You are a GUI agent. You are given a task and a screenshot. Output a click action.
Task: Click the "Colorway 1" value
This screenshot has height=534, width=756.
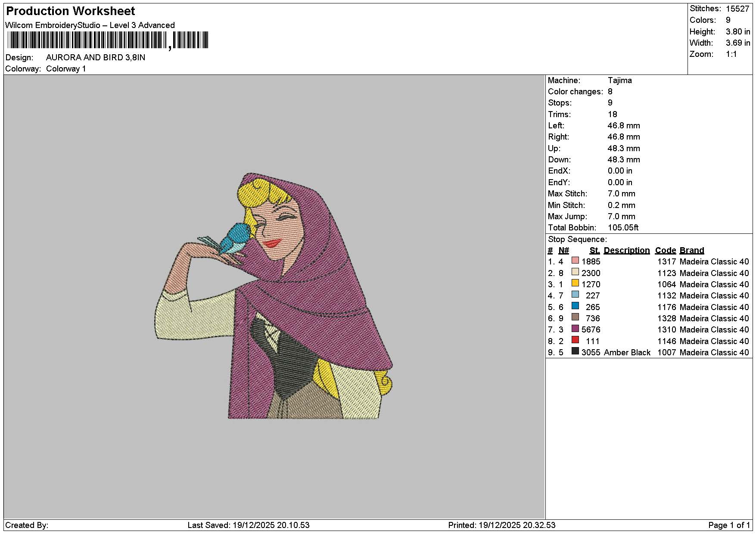66,69
